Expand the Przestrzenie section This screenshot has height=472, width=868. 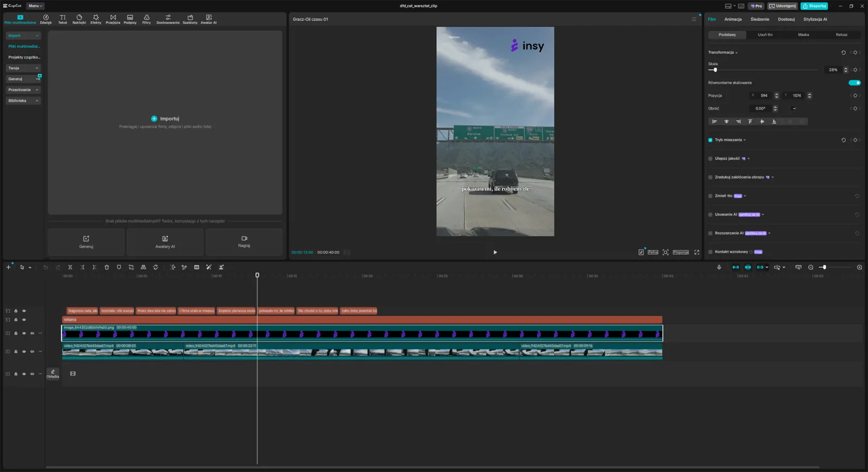23,90
